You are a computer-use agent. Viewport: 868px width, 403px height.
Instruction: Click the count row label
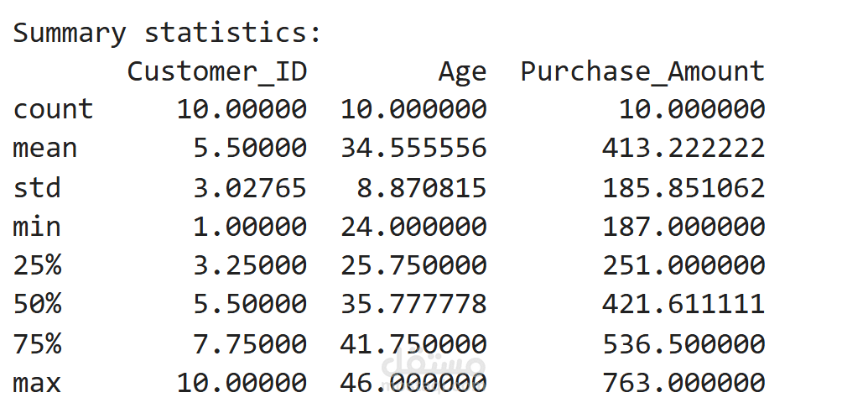[53, 109]
